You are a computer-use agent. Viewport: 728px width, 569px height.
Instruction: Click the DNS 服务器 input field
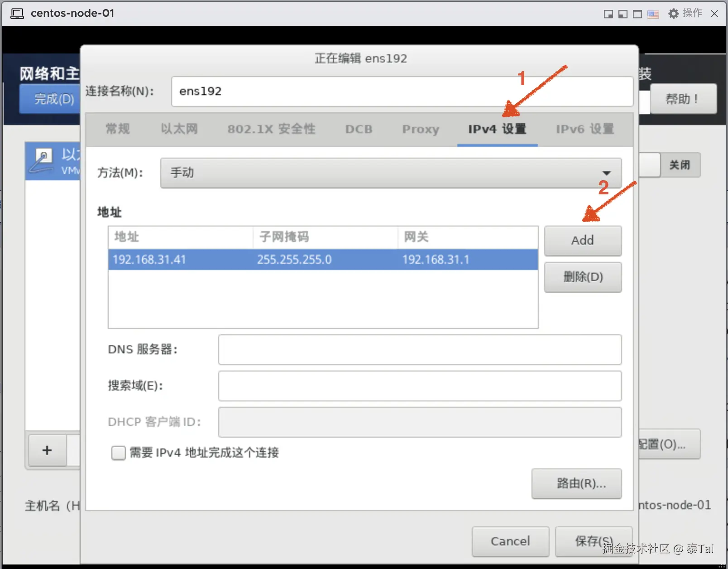pos(420,350)
